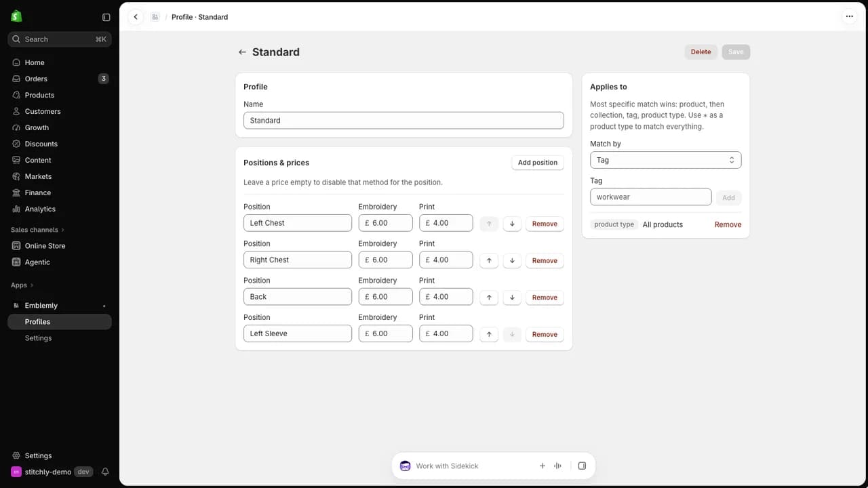868x488 pixels.
Task: Toggle the sidebar collapse icon
Action: coord(106,17)
